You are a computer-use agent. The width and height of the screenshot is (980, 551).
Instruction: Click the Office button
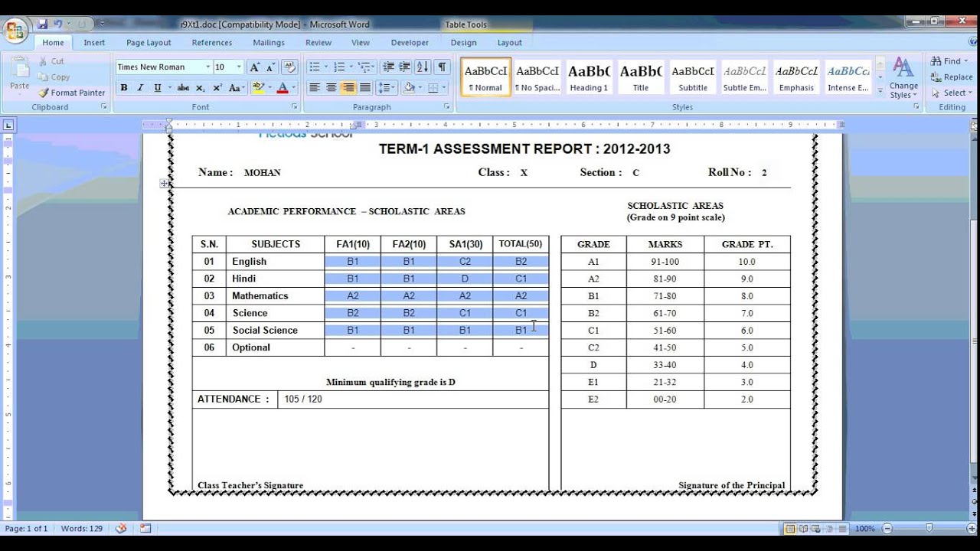click(x=15, y=31)
